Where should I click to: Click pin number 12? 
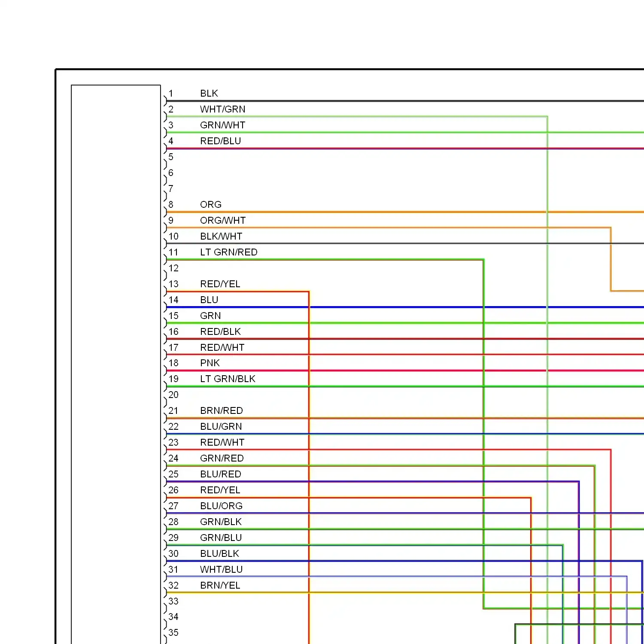click(173, 268)
